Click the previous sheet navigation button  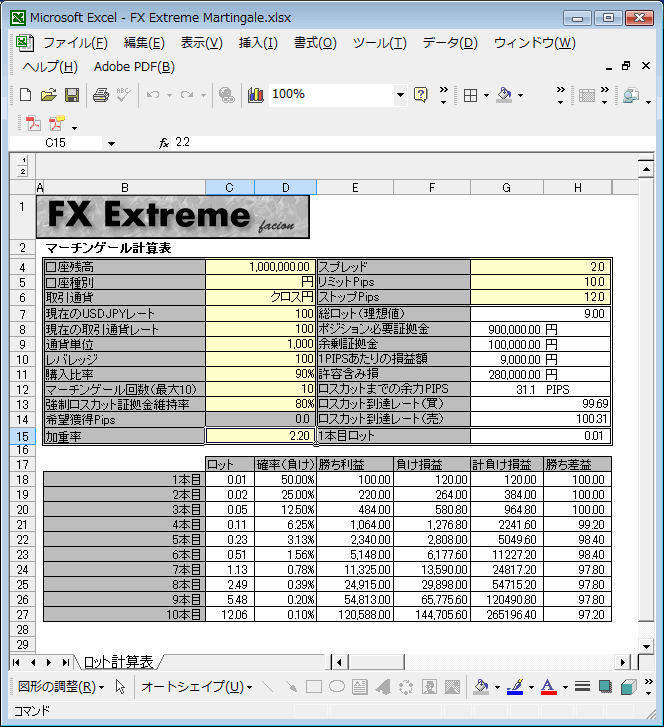(32, 663)
